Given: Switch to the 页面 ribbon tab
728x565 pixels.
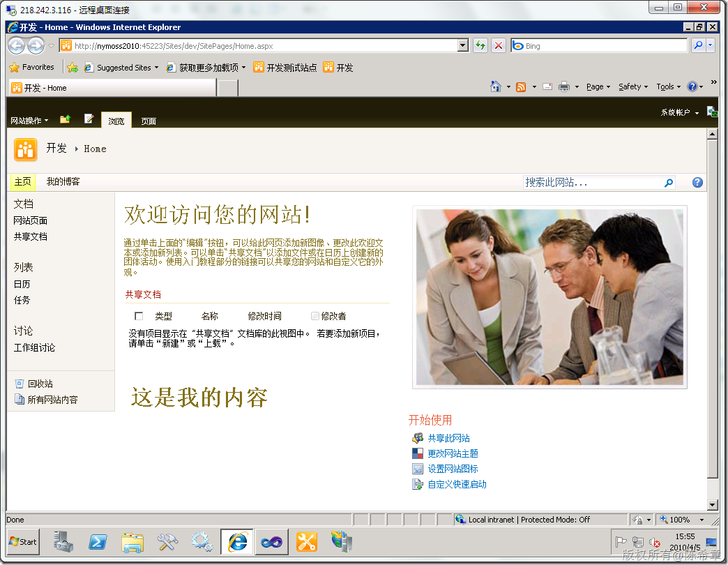Looking at the screenshot, I should tap(149, 121).
